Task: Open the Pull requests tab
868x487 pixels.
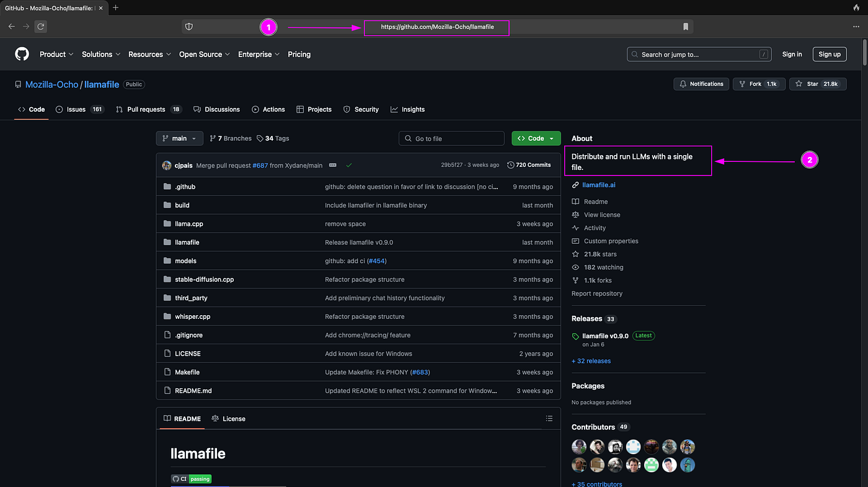Action: pyautogui.click(x=148, y=109)
